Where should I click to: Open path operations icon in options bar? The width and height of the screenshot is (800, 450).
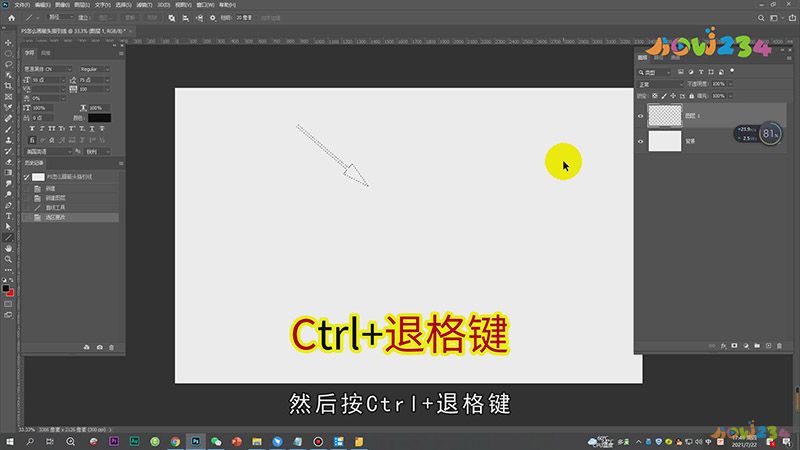171,18
